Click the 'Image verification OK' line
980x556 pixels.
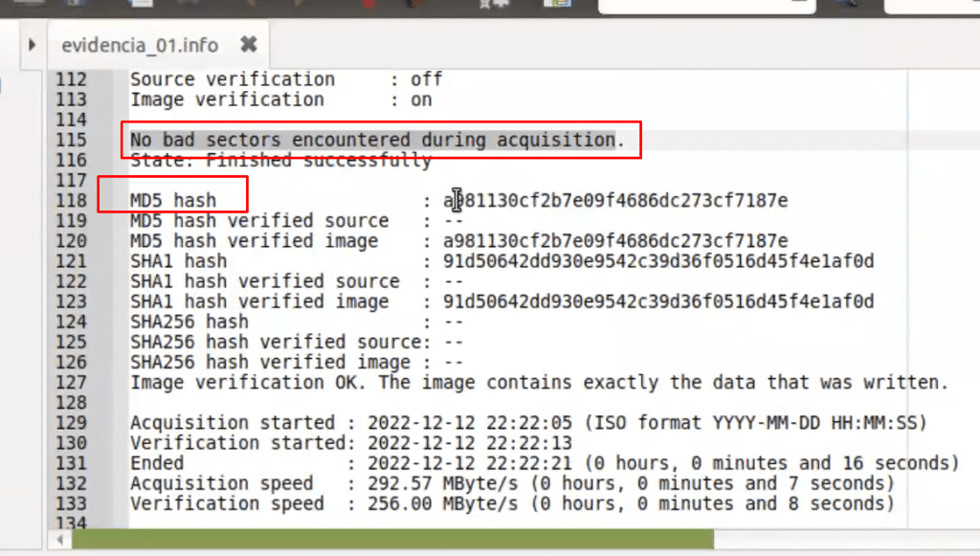pyautogui.click(x=540, y=383)
